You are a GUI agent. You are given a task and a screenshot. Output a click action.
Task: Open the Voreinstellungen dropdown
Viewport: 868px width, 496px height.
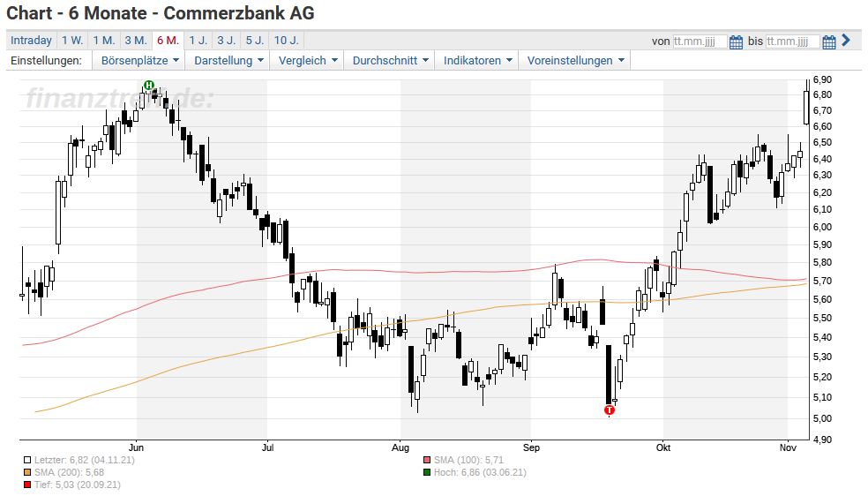pyautogui.click(x=575, y=60)
